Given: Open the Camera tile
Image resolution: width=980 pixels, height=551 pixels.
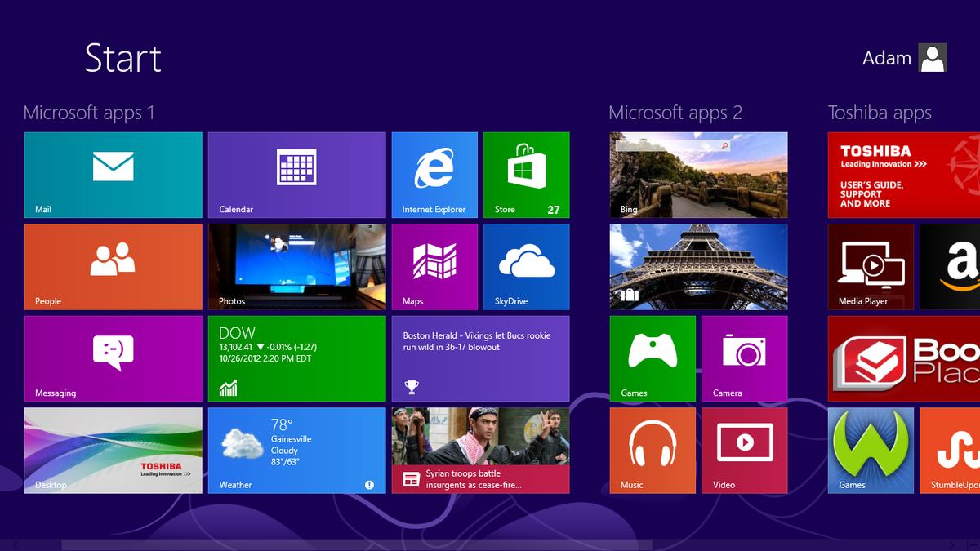Looking at the screenshot, I should [745, 358].
